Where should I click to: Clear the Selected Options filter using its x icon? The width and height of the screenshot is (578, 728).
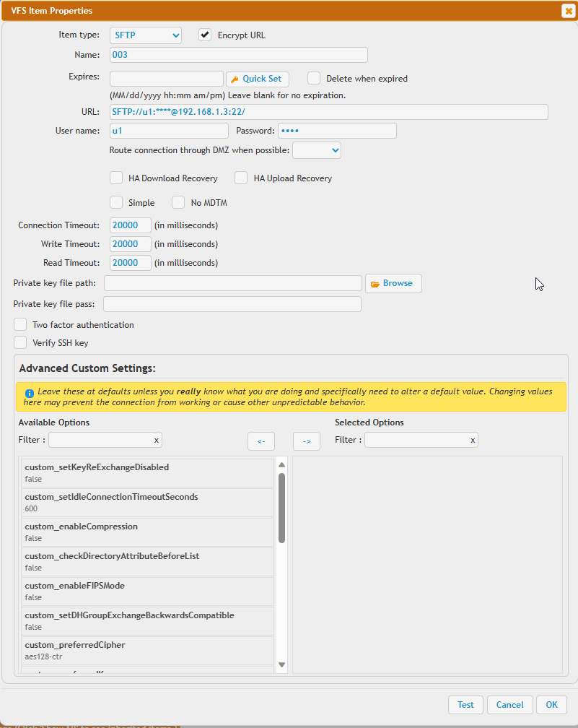[472, 440]
